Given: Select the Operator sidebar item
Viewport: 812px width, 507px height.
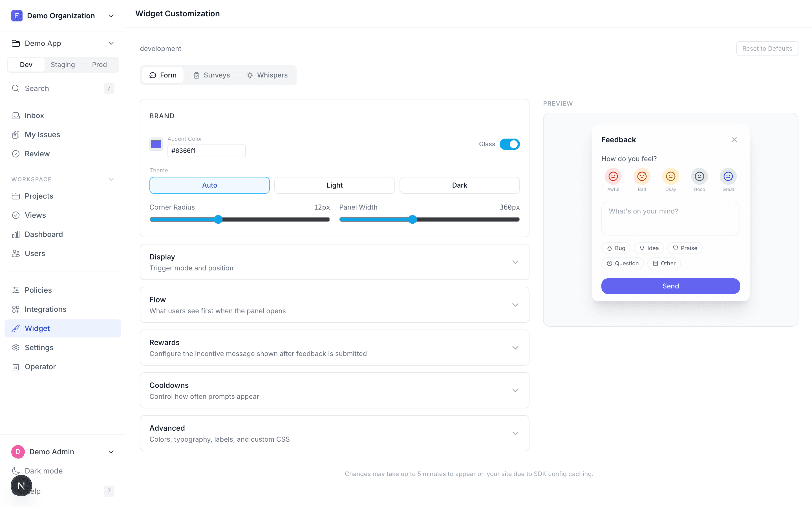Looking at the screenshot, I should click(40, 366).
